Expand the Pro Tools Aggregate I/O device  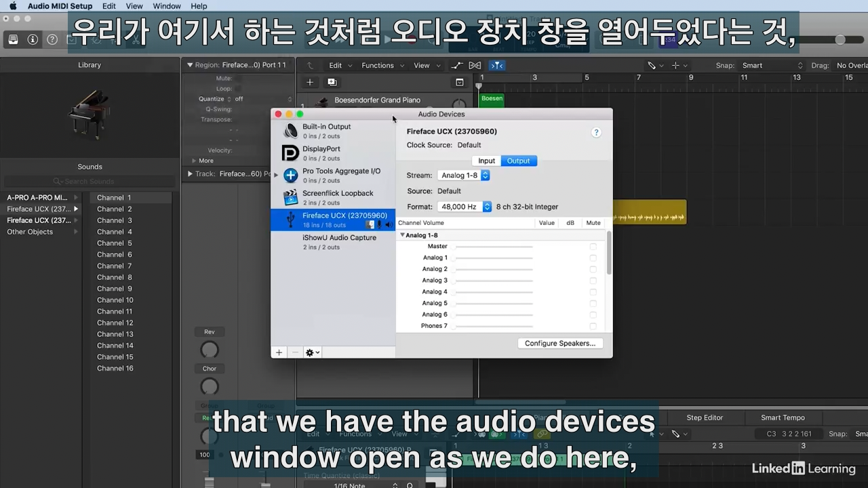tap(276, 176)
